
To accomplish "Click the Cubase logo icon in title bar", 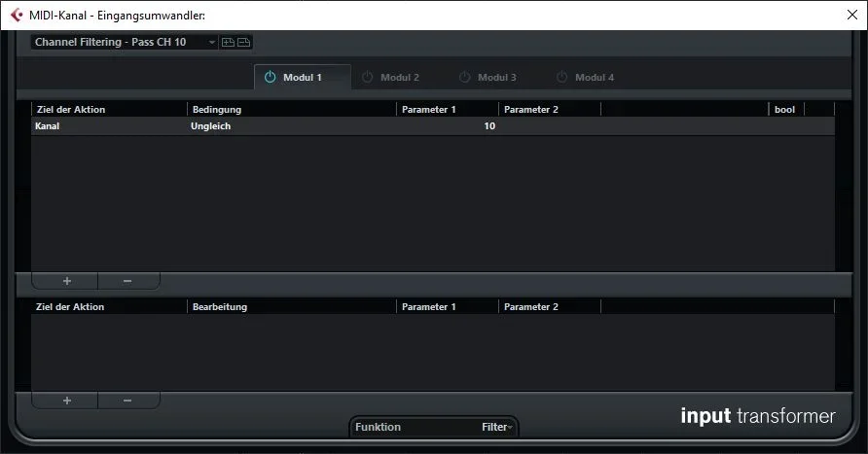I will click(17, 15).
